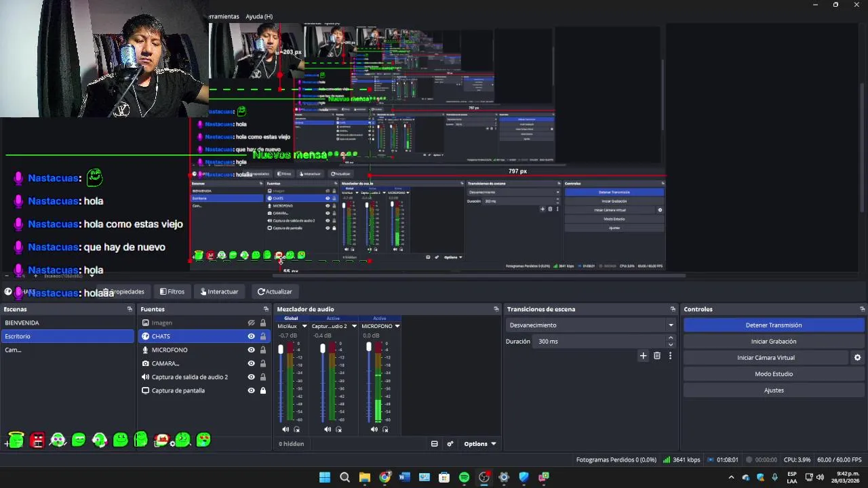Viewport: 868px width, 488px height.
Task: Expand the MICROFONO channel dropdown arrow
Action: click(x=397, y=326)
